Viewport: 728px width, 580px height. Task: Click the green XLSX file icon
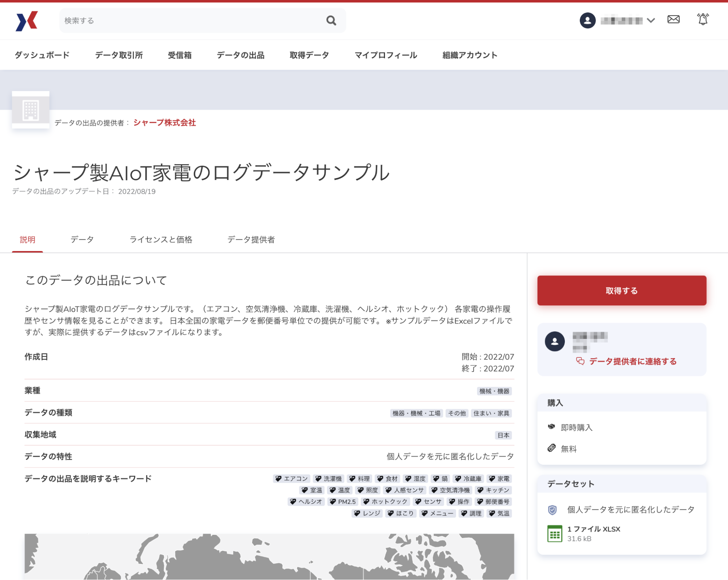554,533
